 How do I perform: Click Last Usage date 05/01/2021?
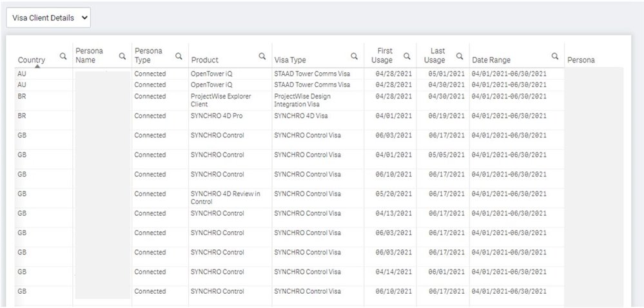pyautogui.click(x=447, y=73)
